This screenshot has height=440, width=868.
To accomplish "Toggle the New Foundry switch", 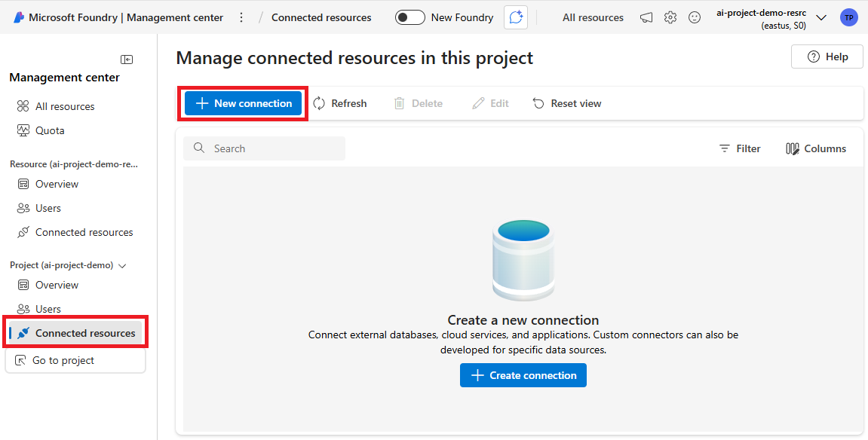I will pyautogui.click(x=410, y=17).
